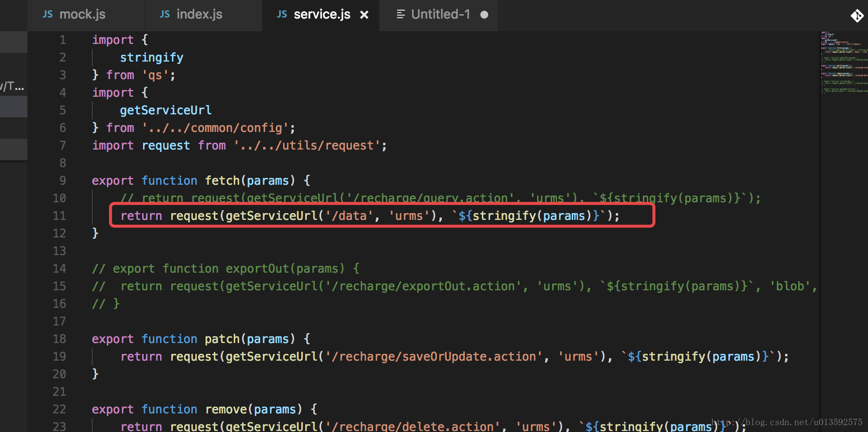868x432 pixels.
Task: Click line number 9 in the gutter
Action: (x=62, y=181)
